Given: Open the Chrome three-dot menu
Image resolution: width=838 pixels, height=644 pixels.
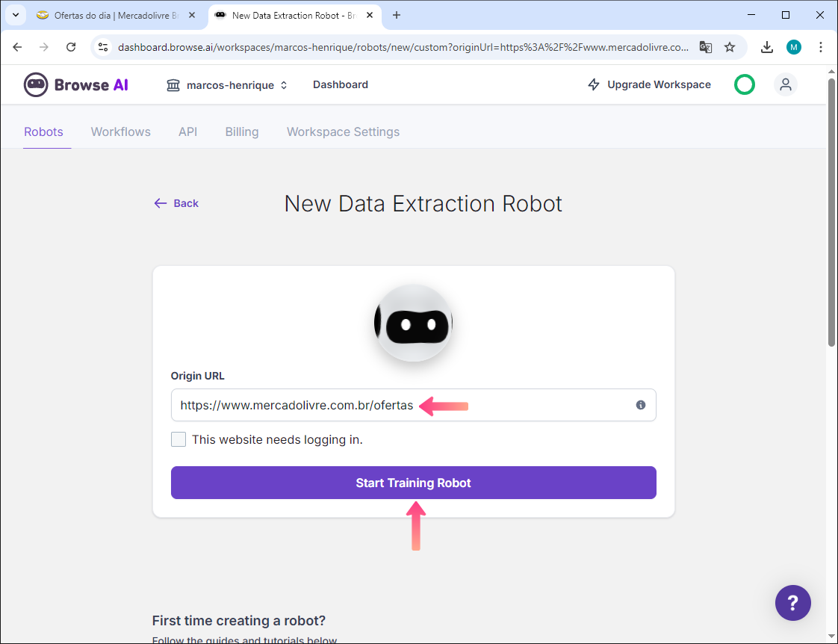Looking at the screenshot, I should [x=820, y=47].
